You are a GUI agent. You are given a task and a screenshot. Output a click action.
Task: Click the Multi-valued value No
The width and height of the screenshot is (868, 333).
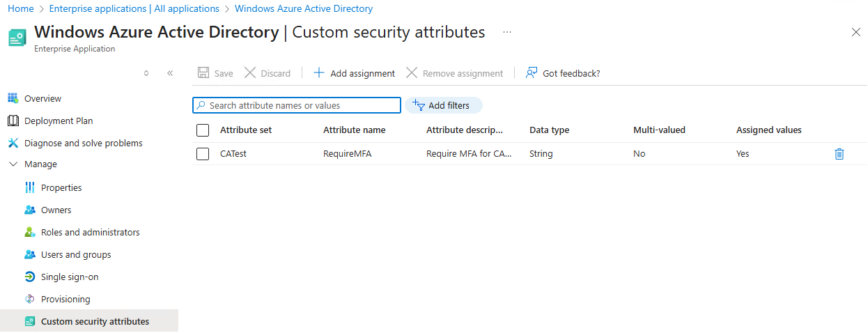640,154
